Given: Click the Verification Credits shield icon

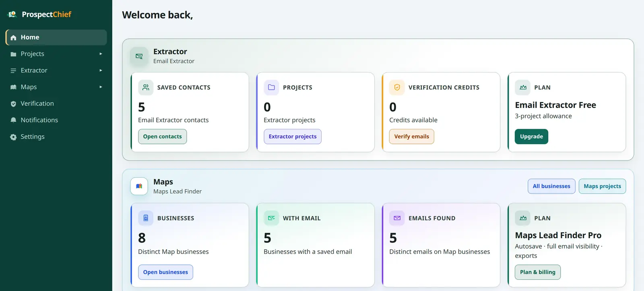Looking at the screenshot, I should [397, 87].
